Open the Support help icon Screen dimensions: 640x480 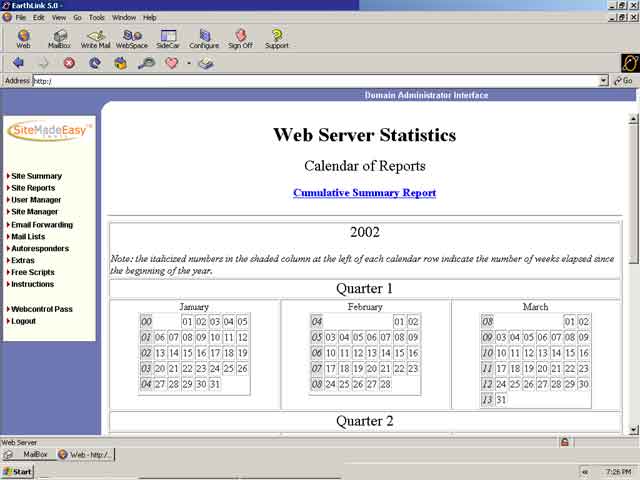(276, 38)
